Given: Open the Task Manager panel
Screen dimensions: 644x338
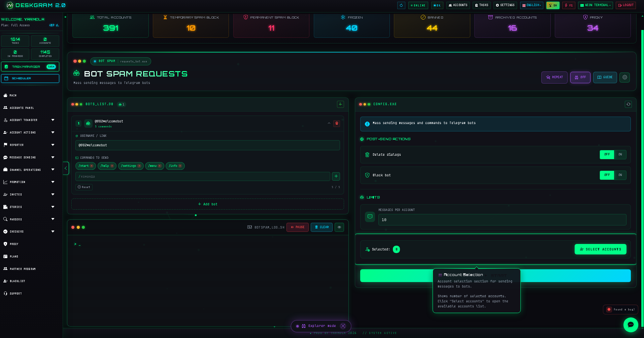Looking at the screenshot, I should point(30,67).
